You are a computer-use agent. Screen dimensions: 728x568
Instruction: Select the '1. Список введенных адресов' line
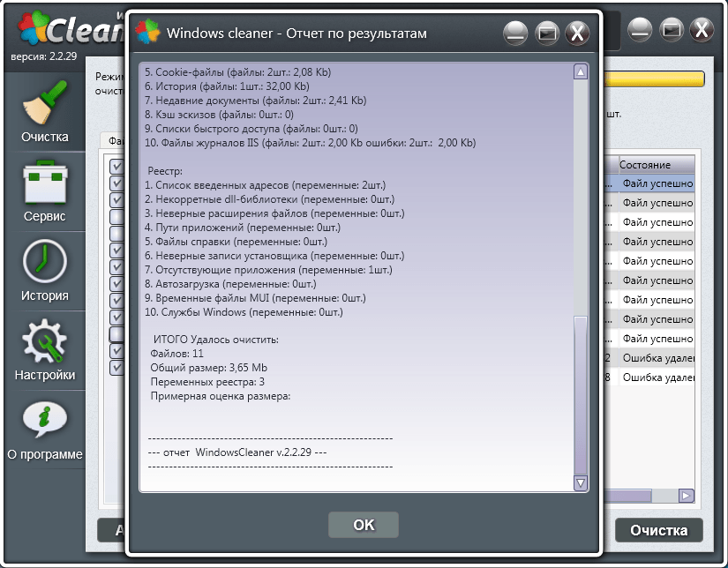tap(265, 185)
